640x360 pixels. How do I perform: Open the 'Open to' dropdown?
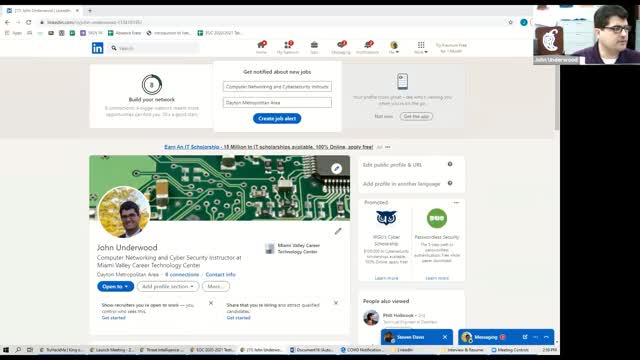[x=116, y=287]
